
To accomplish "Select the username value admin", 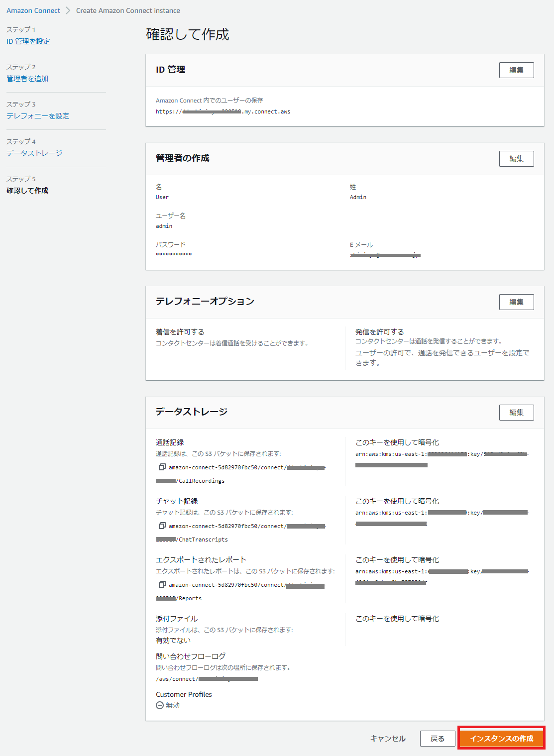I will click(x=164, y=226).
